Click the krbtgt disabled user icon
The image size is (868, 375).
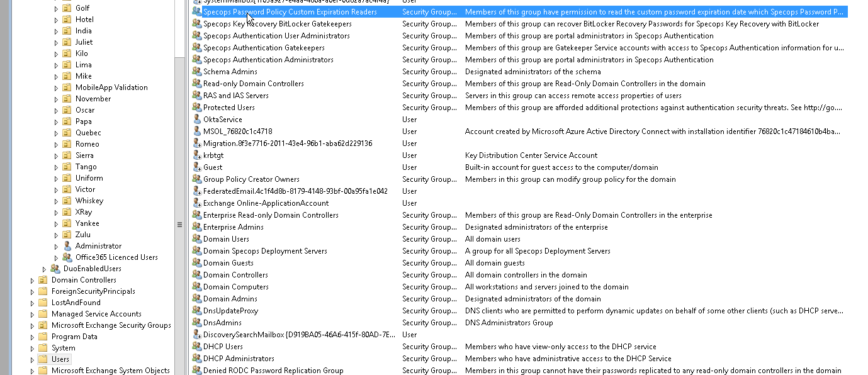click(196, 155)
